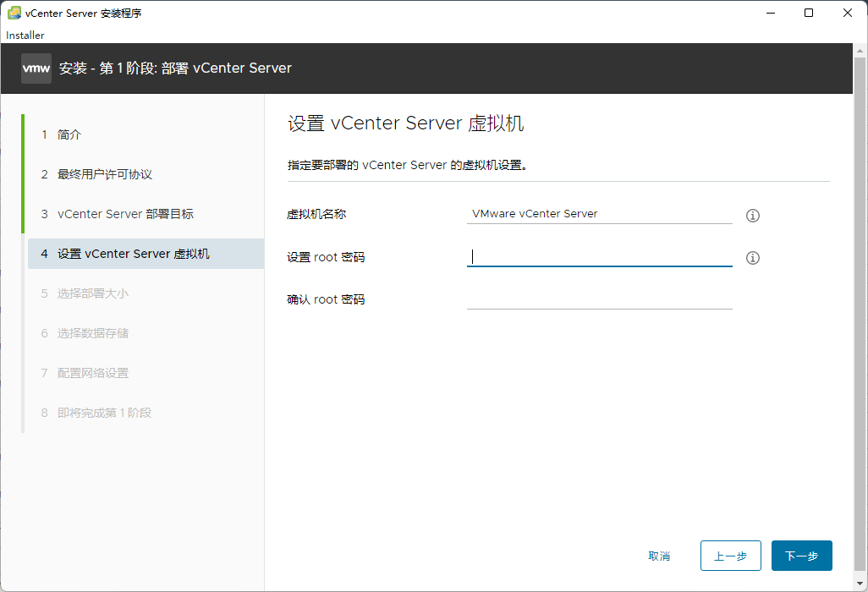The width and height of the screenshot is (868, 592).
Task: Click 取消 to cancel the installation
Action: click(659, 556)
